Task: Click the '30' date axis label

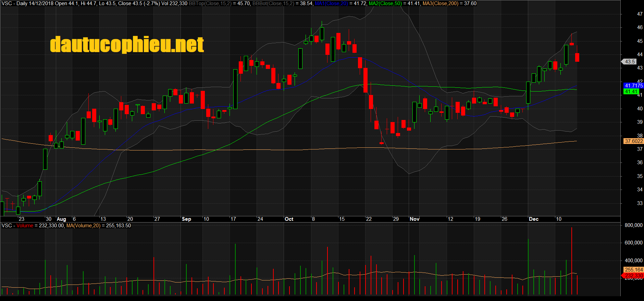Action: (x=49, y=219)
